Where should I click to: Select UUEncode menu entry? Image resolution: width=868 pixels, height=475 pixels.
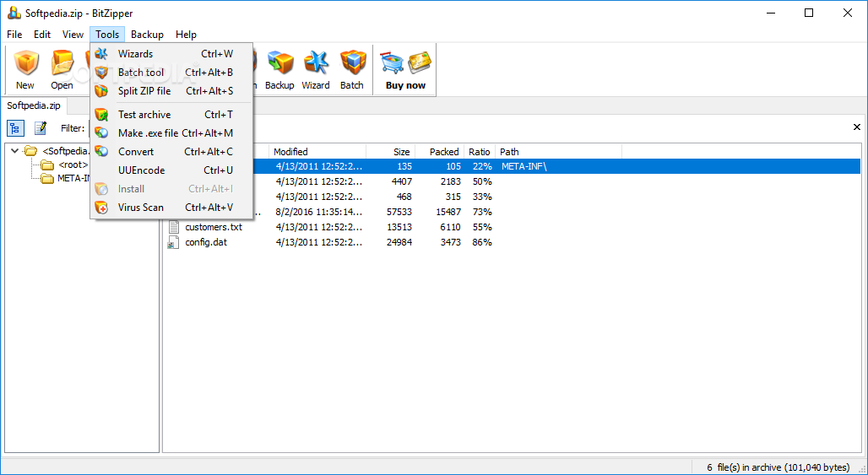[171, 170]
